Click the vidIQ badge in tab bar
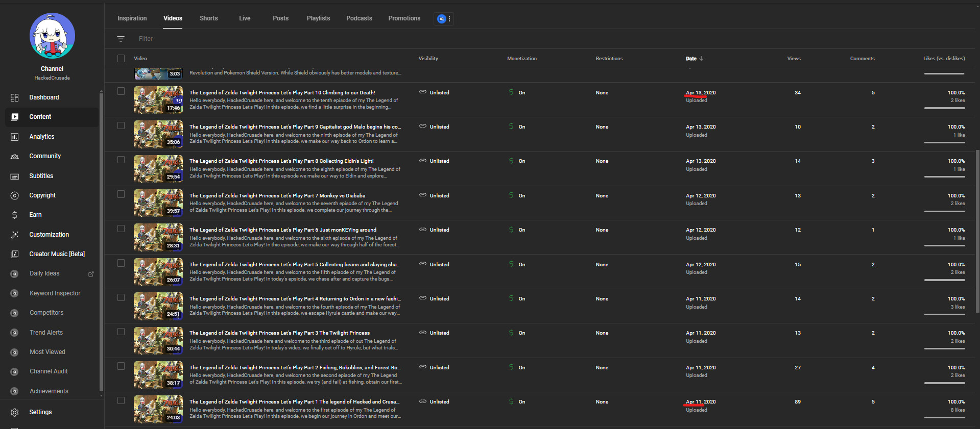This screenshot has height=429, width=980. tap(442, 19)
